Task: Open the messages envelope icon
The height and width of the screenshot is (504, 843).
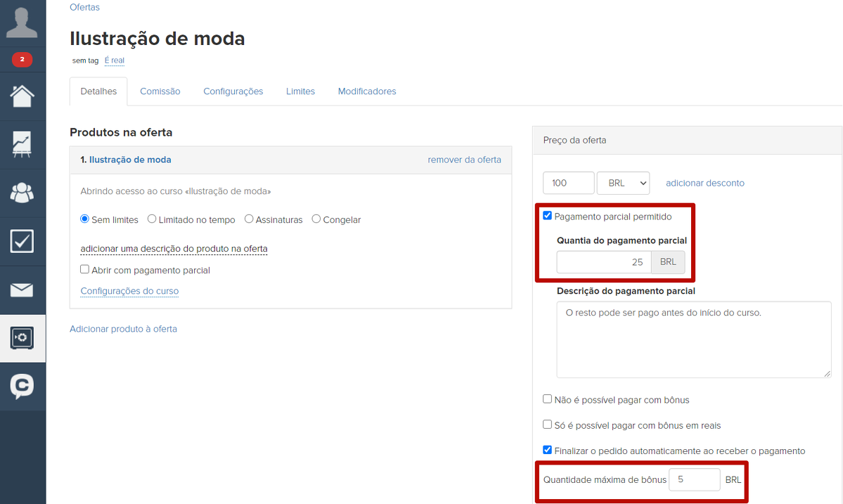Action: [22, 290]
